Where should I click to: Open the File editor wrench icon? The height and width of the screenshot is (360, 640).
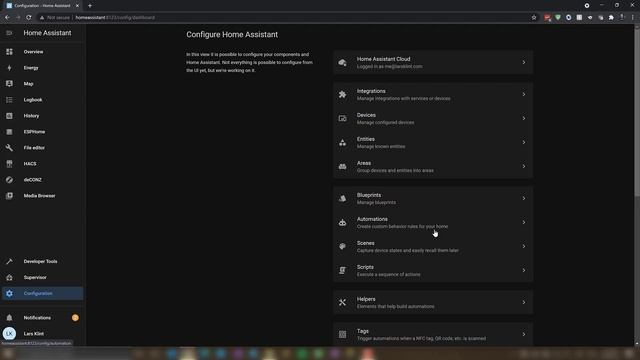pos(9,148)
